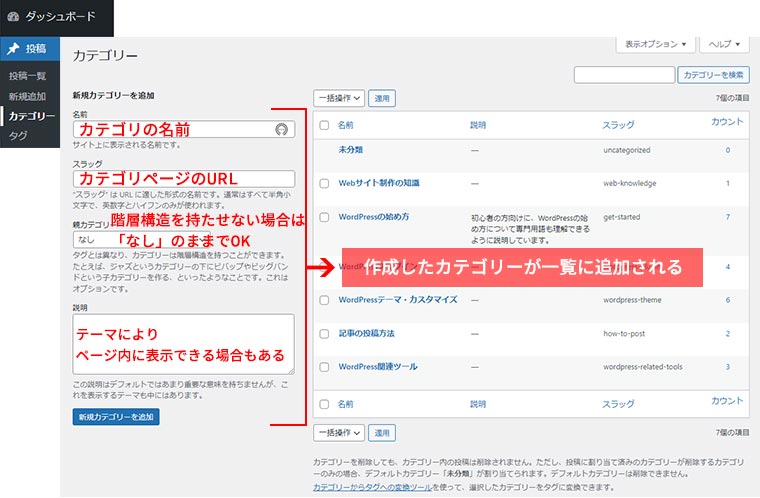Sort by カウント in the footer

pos(727,401)
